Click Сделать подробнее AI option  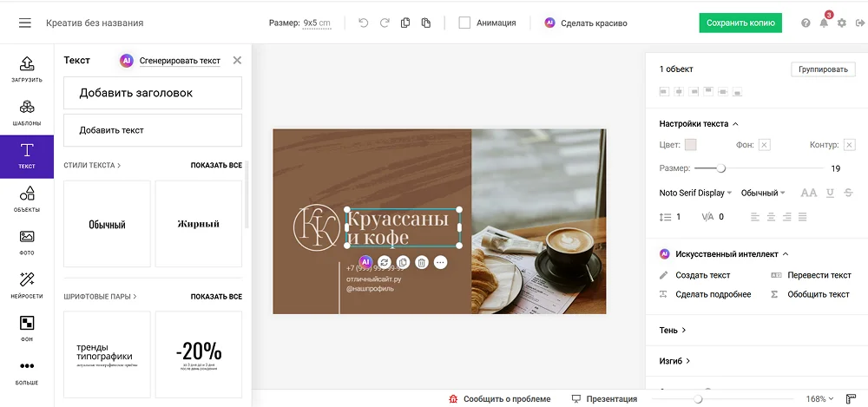[706, 294]
